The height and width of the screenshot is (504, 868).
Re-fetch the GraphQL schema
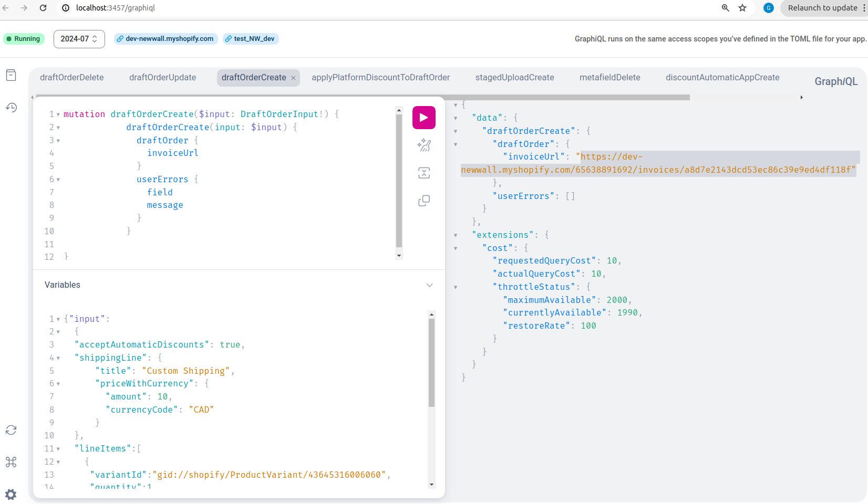pos(11,430)
